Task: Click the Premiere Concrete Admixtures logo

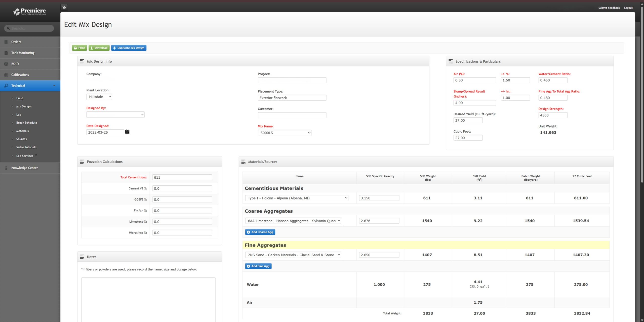Action: 30,11
